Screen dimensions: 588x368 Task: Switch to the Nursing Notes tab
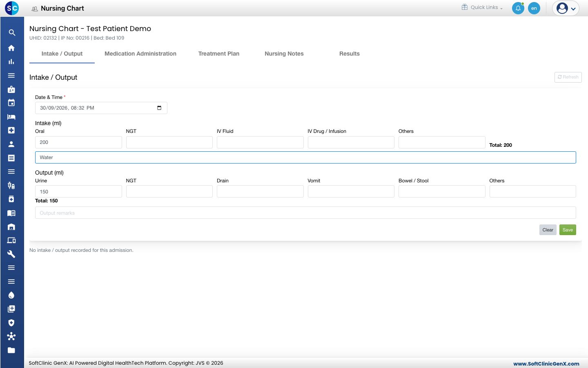pyautogui.click(x=284, y=54)
